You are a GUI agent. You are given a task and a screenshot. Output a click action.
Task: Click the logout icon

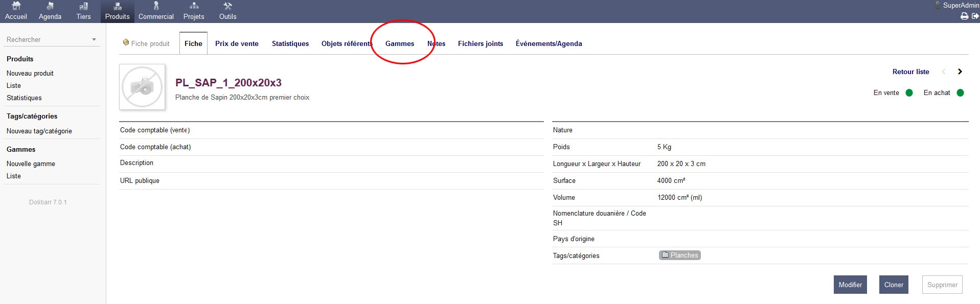[x=975, y=16]
